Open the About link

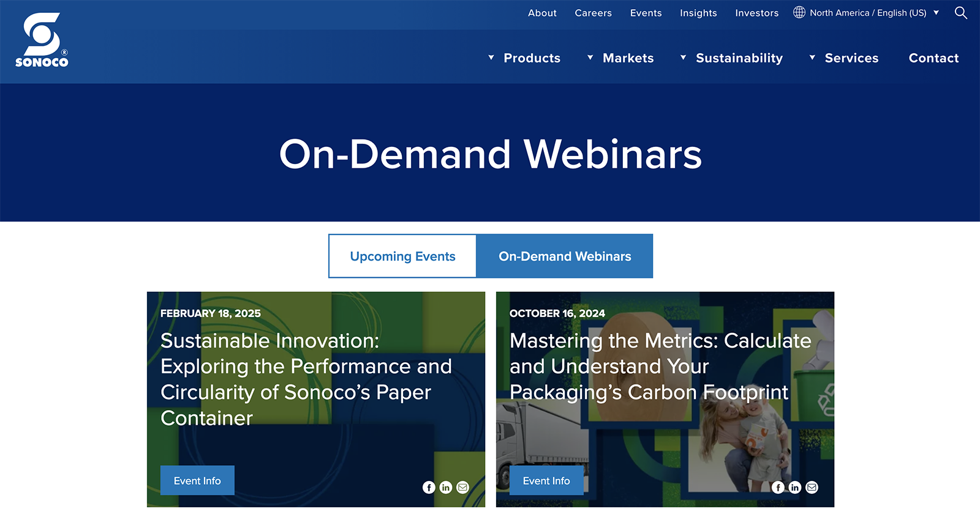(x=542, y=13)
